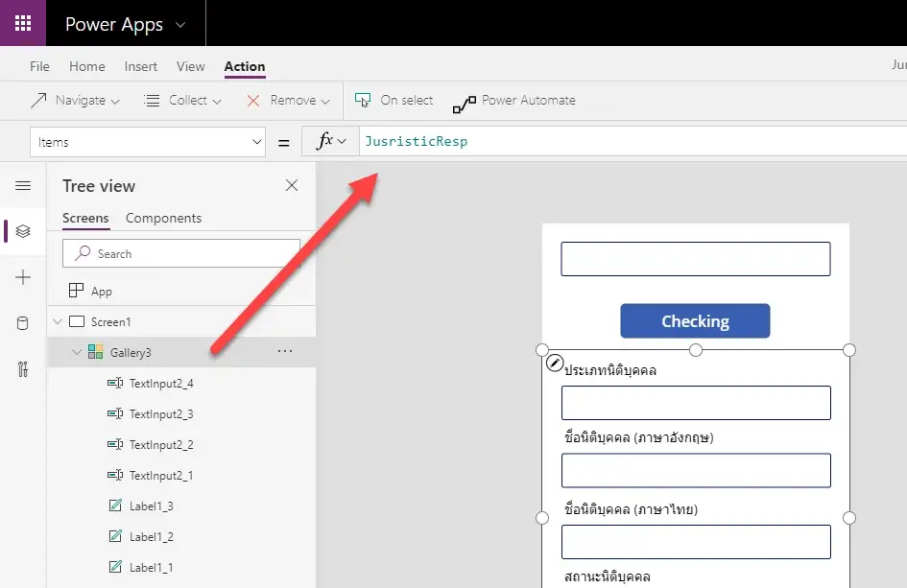Open the app launcher waffle icon
This screenshot has height=588, width=907.
pos(23,23)
